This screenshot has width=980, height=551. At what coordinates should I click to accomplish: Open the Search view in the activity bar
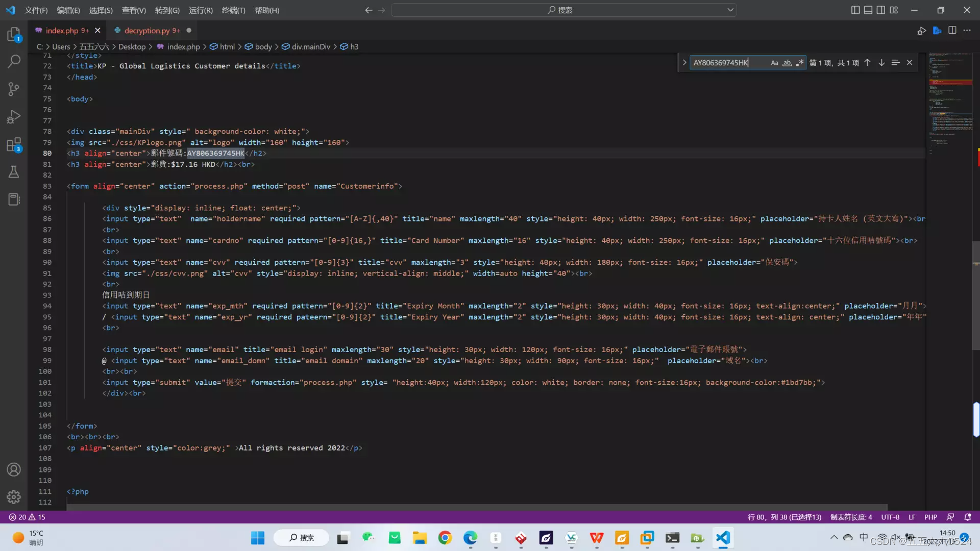pos(14,62)
